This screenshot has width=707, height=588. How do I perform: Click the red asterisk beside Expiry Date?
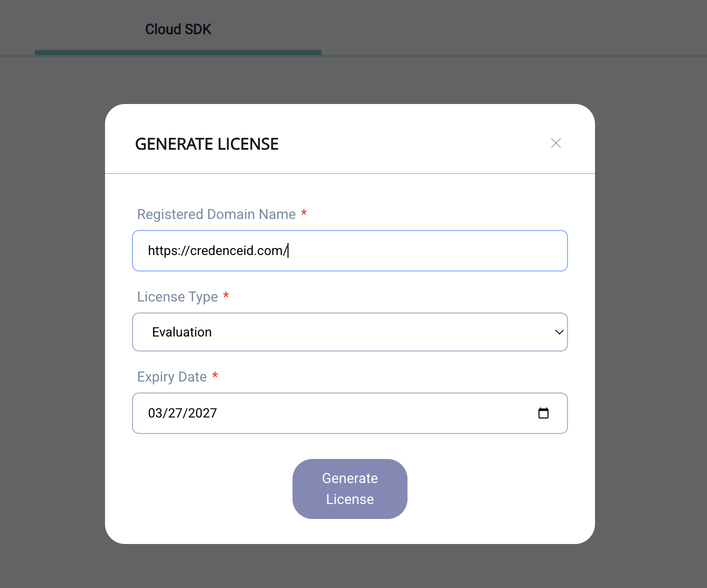click(215, 375)
